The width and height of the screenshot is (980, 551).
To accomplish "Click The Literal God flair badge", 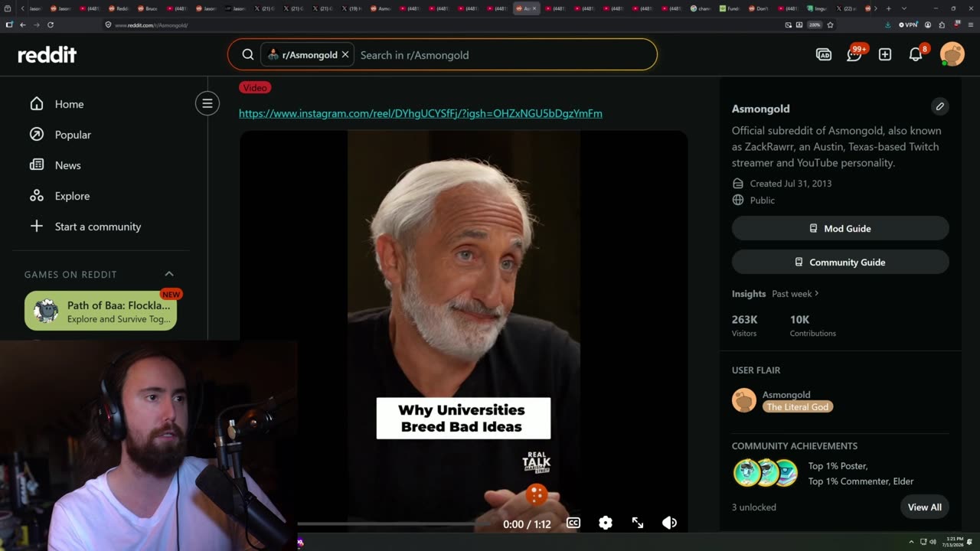I will (798, 406).
